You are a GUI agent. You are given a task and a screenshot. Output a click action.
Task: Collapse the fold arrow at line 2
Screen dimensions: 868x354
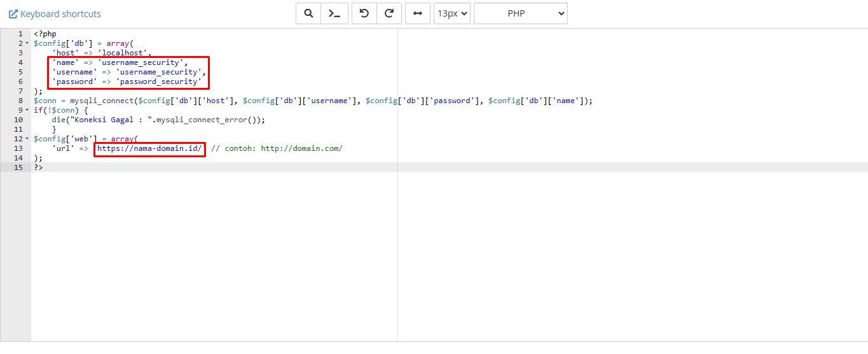click(x=27, y=43)
